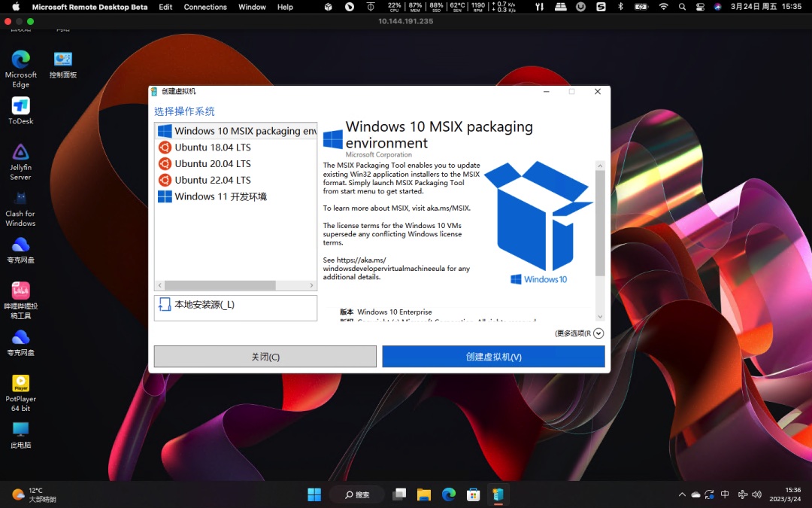The image size is (812, 508).
Task: Close the 创建虚拟机 dialog window
Action: (x=598, y=91)
